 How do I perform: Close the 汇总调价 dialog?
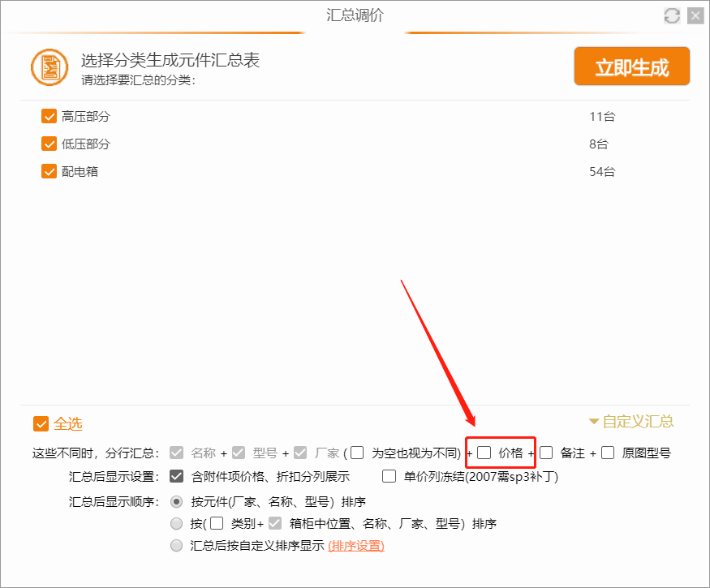coord(695,16)
